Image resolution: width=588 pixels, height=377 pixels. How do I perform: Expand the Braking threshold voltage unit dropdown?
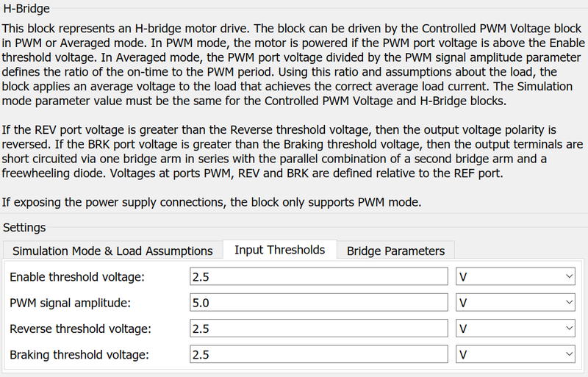pos(515,355)
